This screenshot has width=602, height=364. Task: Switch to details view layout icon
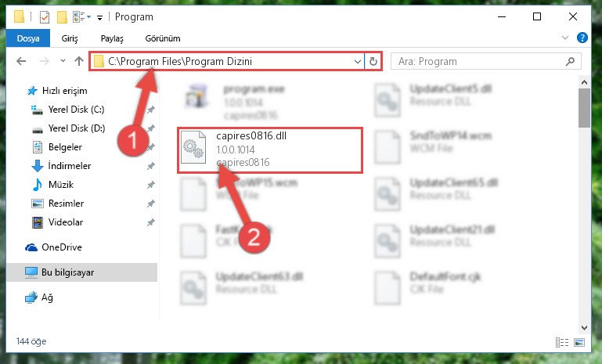(562, 342)
